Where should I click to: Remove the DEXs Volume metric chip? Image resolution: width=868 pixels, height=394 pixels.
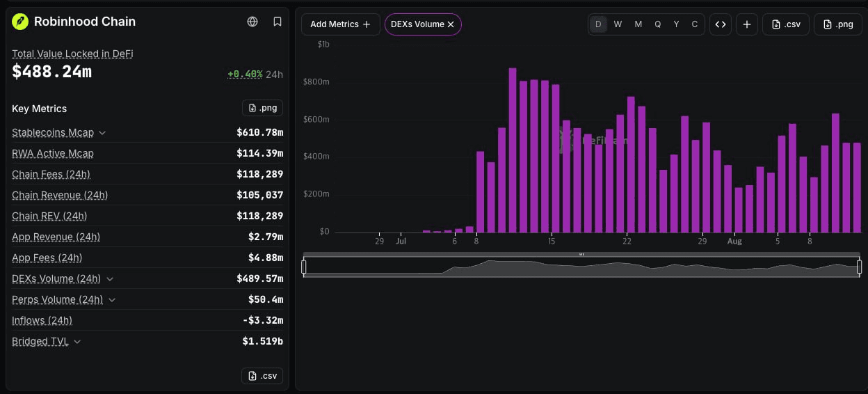pos(451,24)
